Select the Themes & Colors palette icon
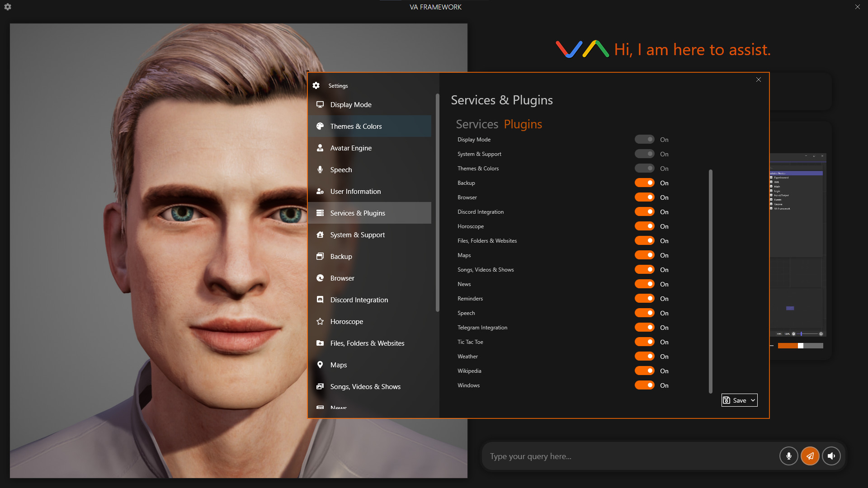This screenshot has width=868, height=488. [x=320, y=126]
